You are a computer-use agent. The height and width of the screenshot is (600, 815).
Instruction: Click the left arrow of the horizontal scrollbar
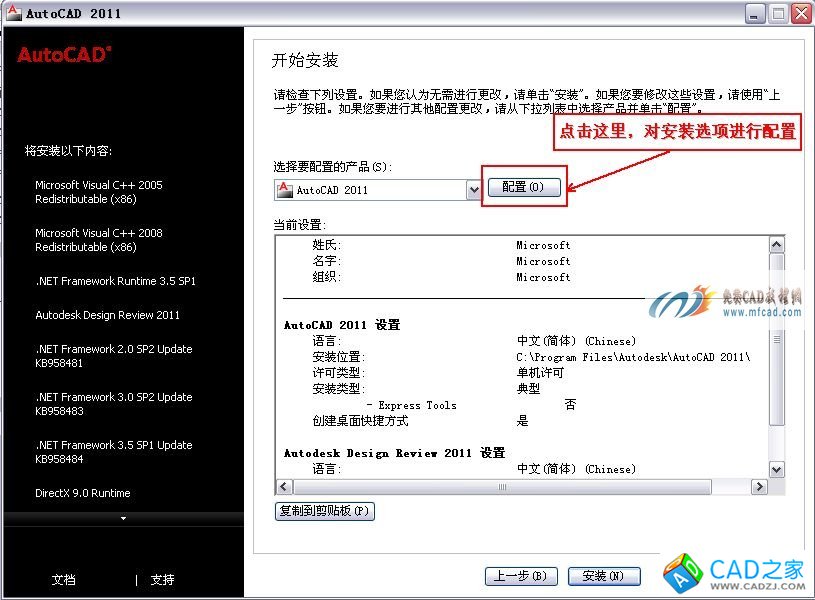[284, 487]
